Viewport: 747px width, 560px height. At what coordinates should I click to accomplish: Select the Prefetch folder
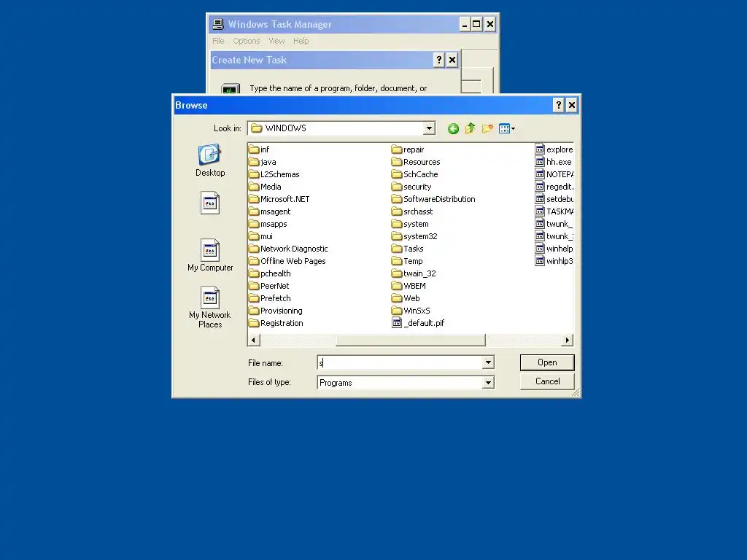click(270, 298)
